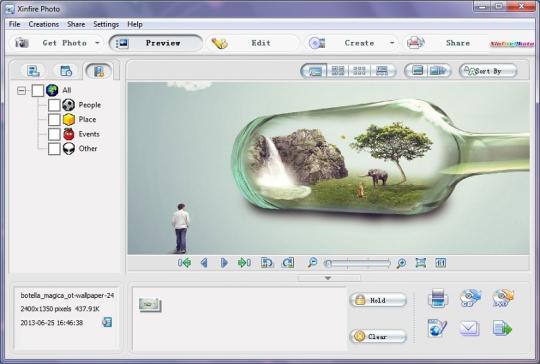Fit the photo to window

421,263
